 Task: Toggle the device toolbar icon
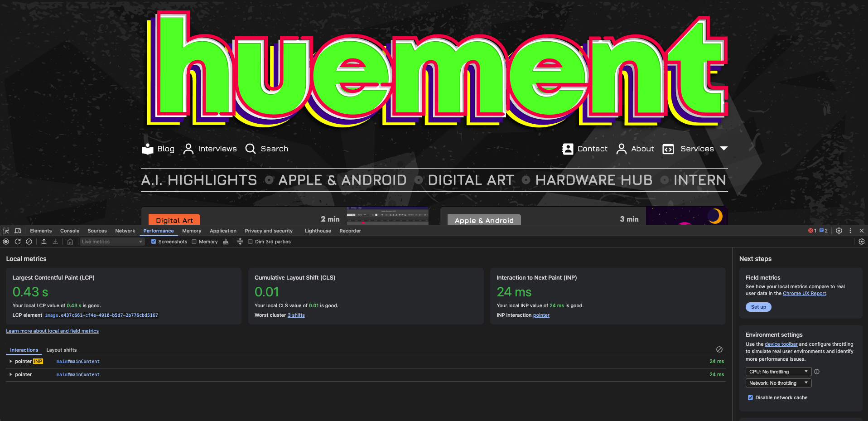(18, 231)
